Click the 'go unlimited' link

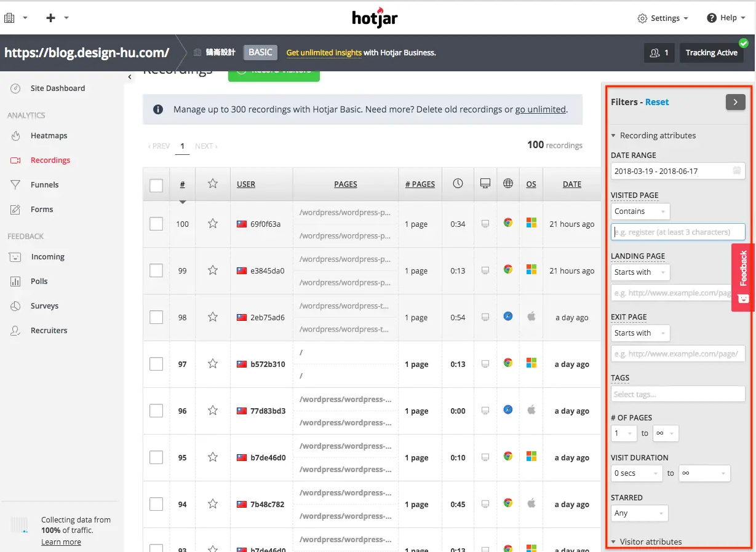click(x=540, y=109)
